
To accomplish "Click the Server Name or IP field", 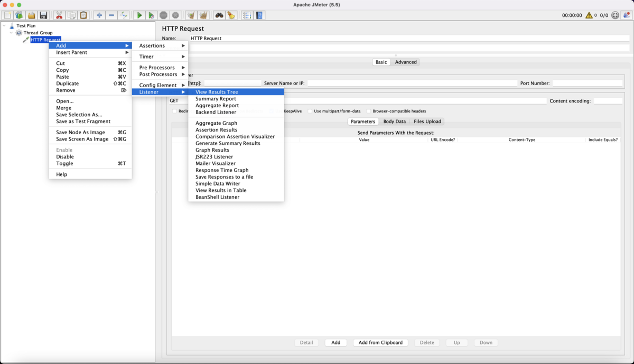I will pyautogui.click(x=412, y=83).
